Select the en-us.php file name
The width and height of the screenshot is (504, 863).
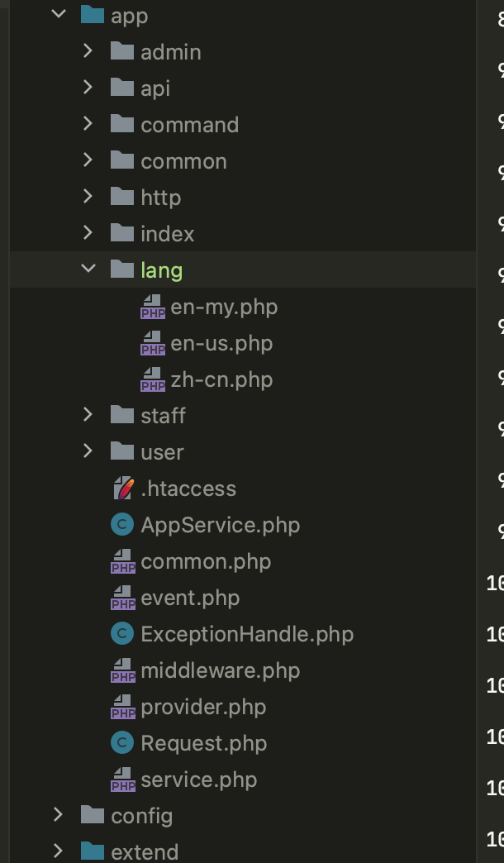221,343
